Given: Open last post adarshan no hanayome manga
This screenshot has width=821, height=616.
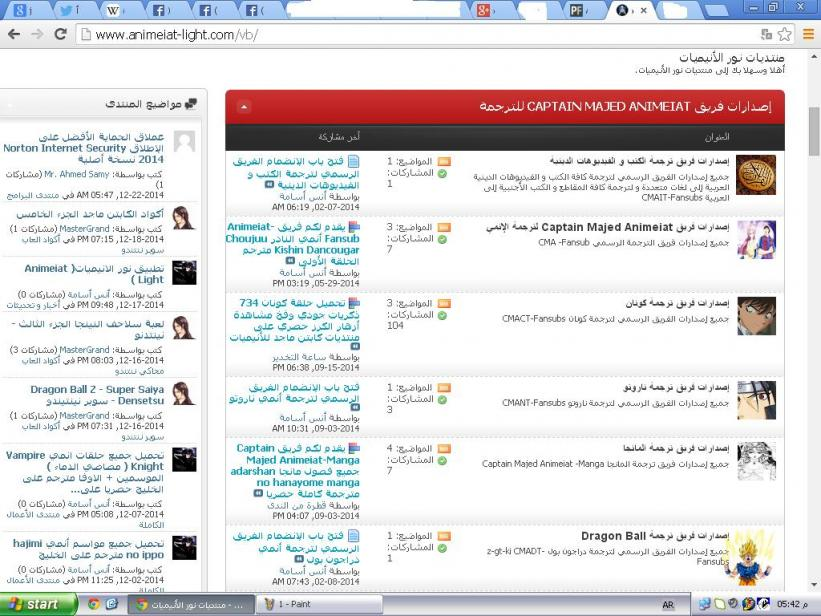Looking at the screenshot, I should point(295,471).
